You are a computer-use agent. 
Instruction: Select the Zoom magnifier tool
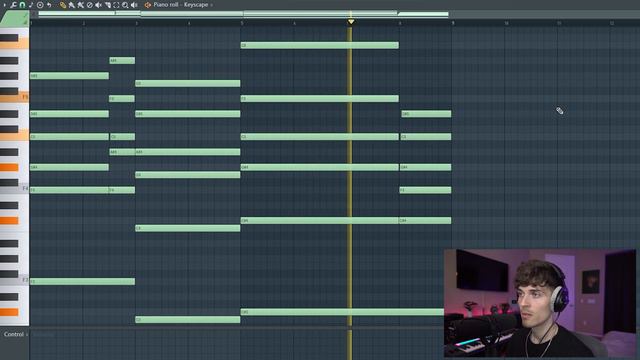[x=125, y=5]
